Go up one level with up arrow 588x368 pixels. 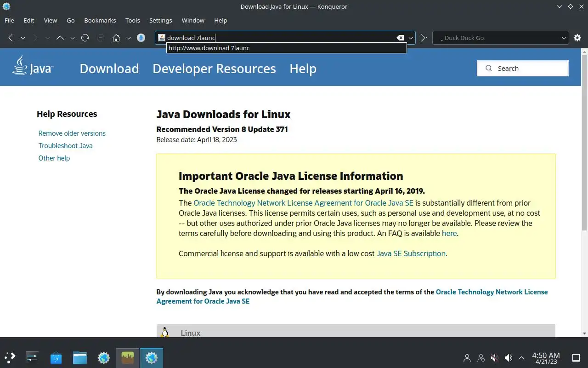pos(60,38)
